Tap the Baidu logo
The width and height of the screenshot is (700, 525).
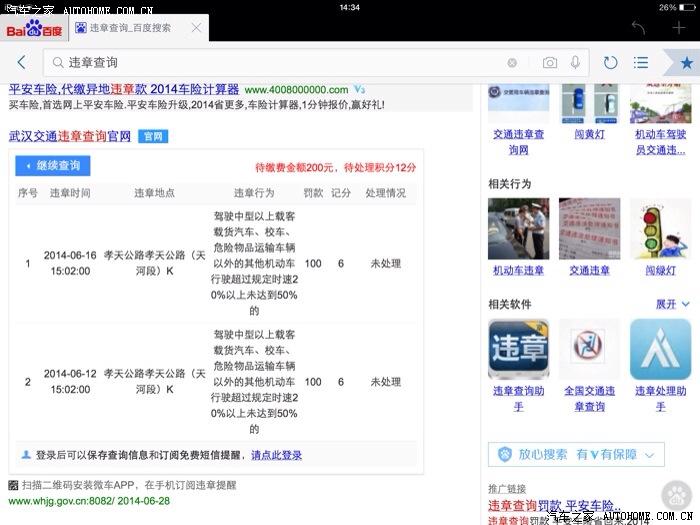34,29
